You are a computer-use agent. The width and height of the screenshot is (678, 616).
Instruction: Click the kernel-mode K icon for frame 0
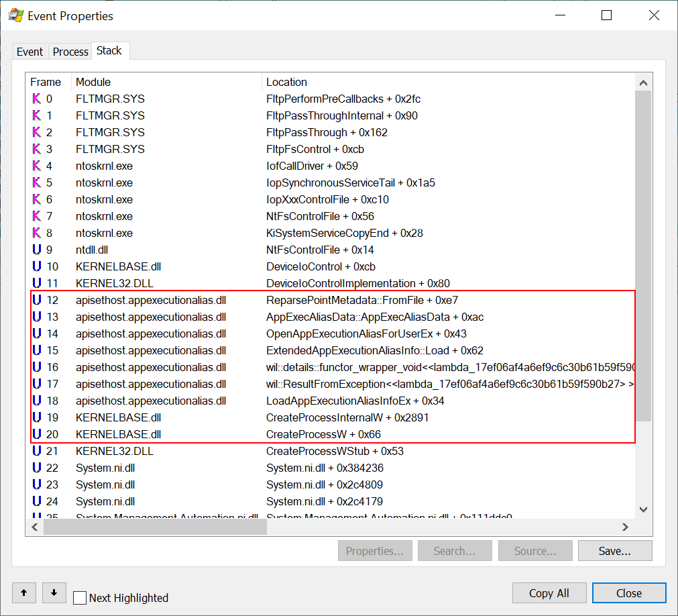point(37,99)
